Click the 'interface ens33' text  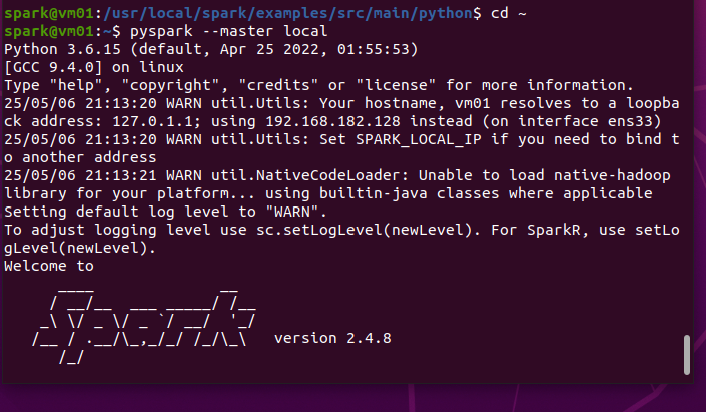[585, 121]
